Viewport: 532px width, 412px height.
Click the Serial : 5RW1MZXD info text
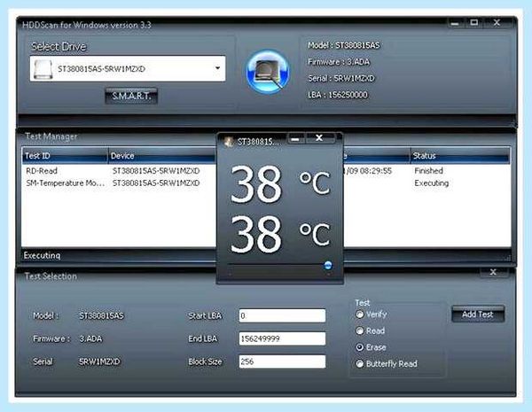point(341,78)
